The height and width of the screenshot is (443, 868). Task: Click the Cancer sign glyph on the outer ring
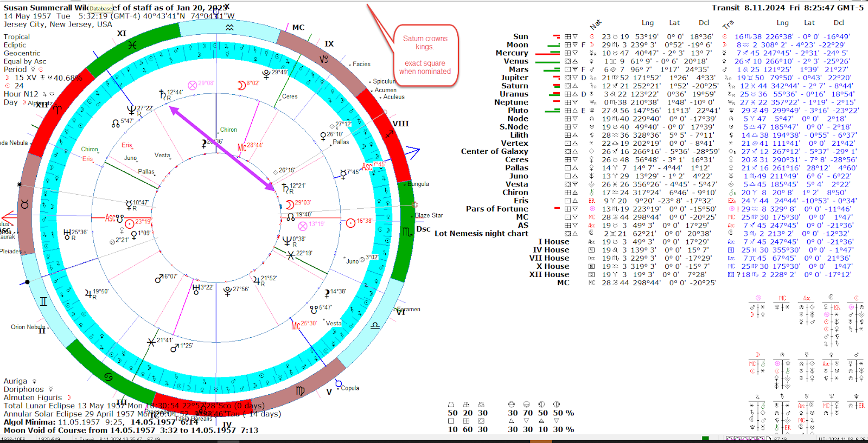108,376
